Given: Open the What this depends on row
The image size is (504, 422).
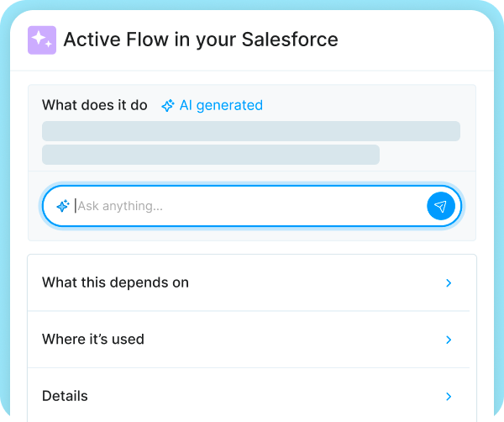Looking at the screenshot, I should coord(115,283).
